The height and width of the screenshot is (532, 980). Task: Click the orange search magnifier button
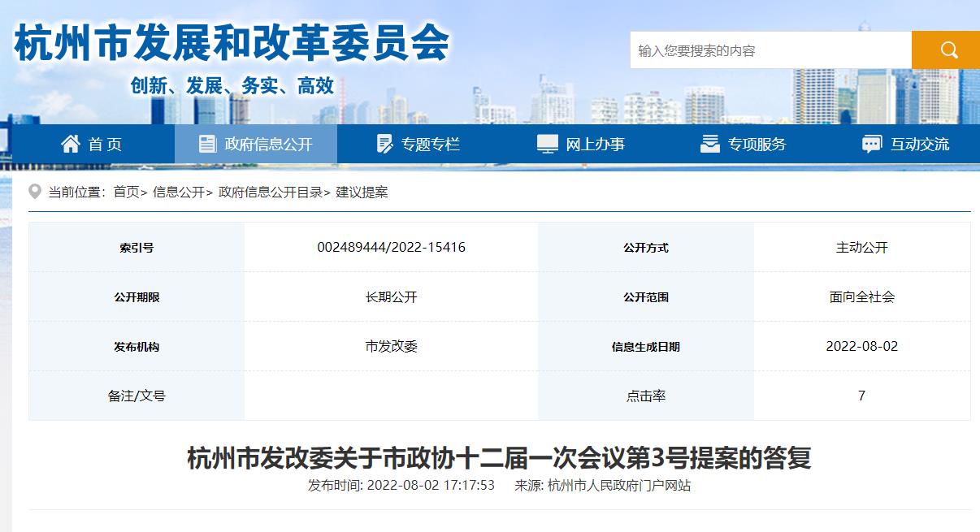(x=946, y=50)
